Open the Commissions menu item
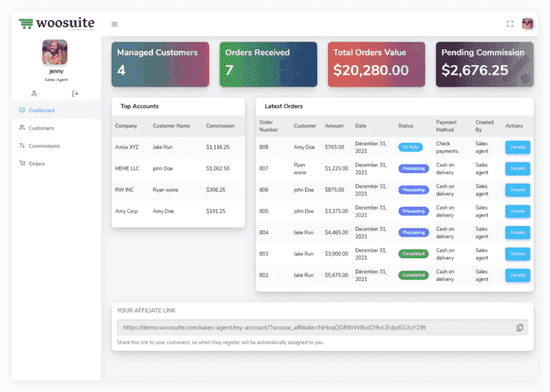The height and width of the screenshot is (392, 550). pos(56,146)
